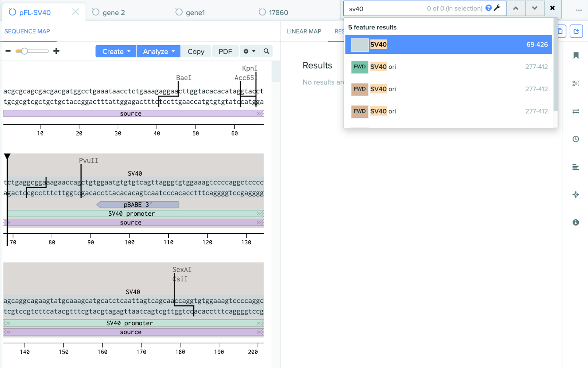Open the history clock icon
The height and width of the screenshot is (368, 588).
[x=576, y=139]
